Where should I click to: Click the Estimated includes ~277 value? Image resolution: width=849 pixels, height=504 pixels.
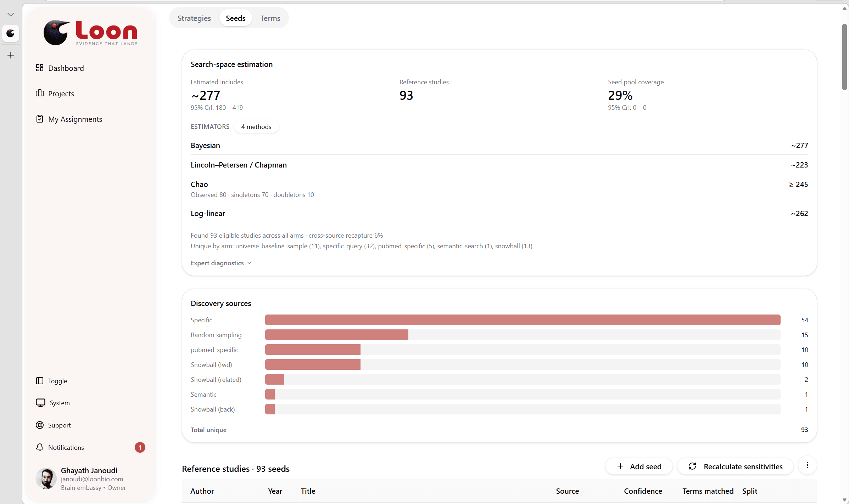206,95
